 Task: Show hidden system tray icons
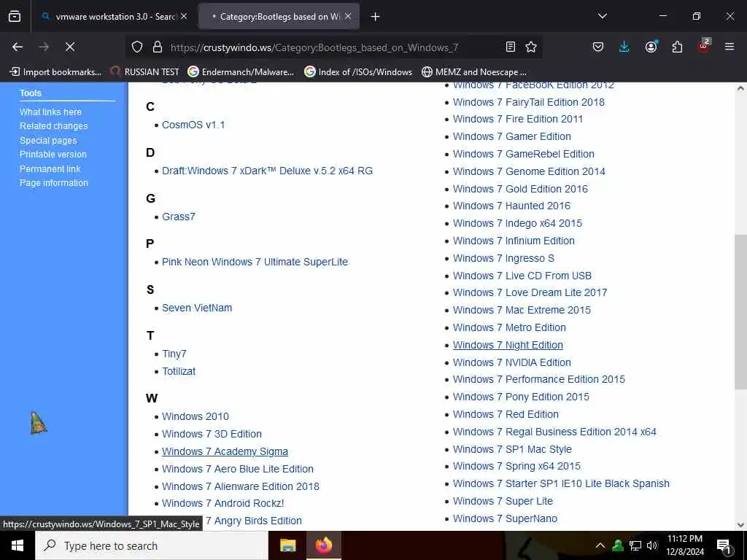click(x=600, y=545)
